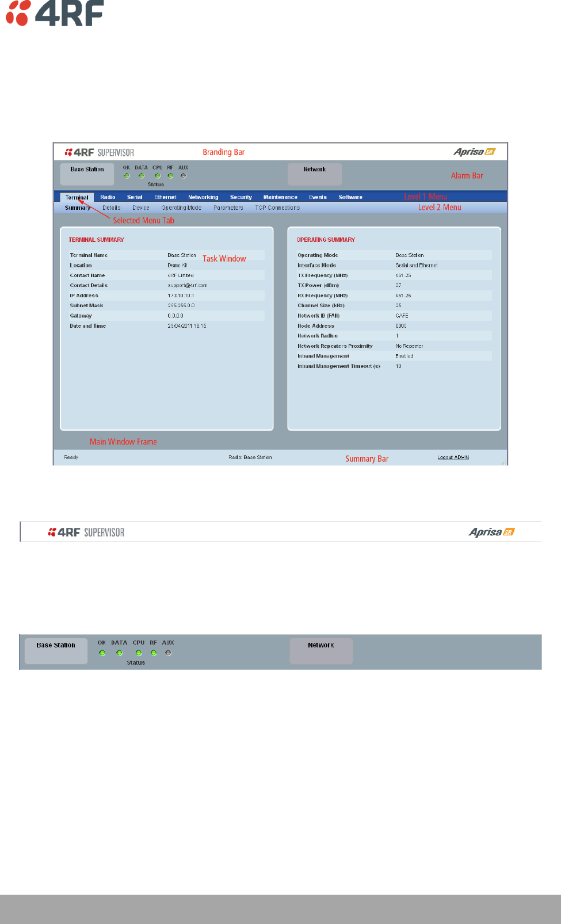This screenshot has width=561, height=924.
Task: Click the Aprisa SR logo in the full window
Action: tap(475, 152)
